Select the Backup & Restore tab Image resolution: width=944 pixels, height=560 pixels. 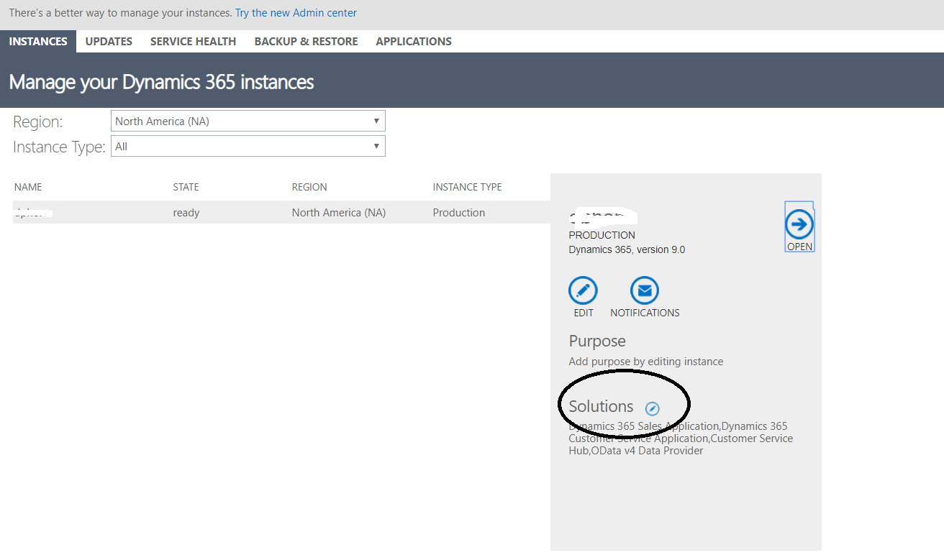[x=306, y=42]
